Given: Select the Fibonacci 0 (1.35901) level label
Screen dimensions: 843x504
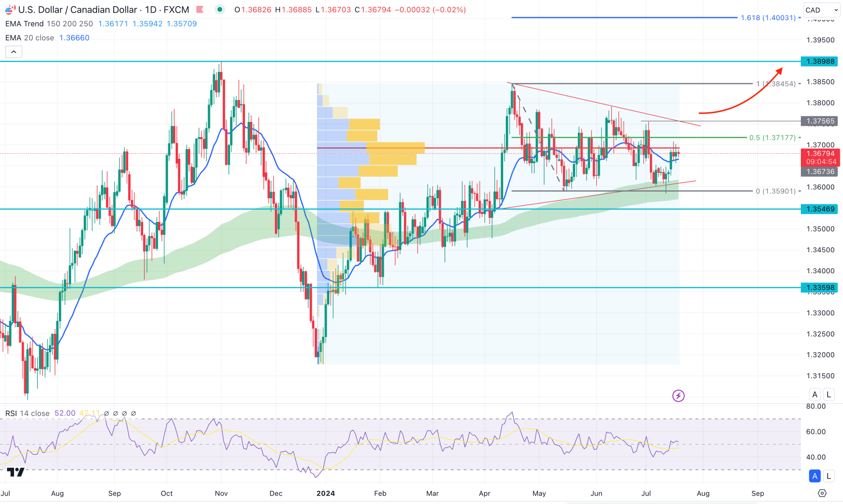Looking at the screenshot, I should click(x=775, y=191).
